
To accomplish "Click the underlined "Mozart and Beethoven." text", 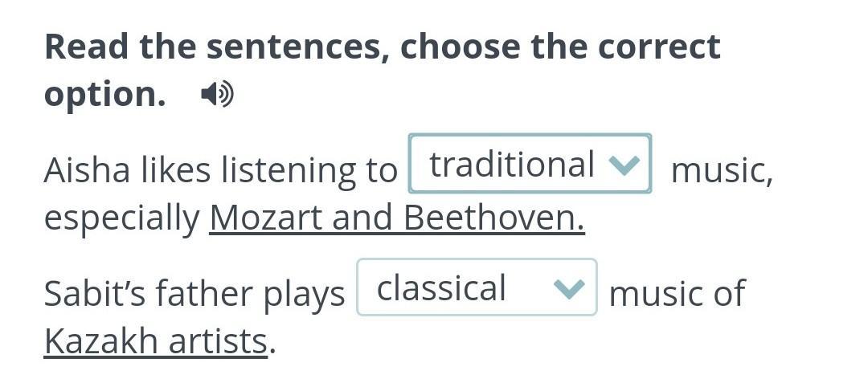I will (x=397, y=218).
